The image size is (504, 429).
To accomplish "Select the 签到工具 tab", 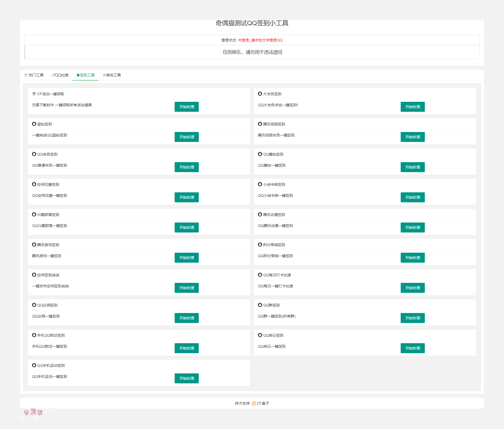I will click(85, 75).
